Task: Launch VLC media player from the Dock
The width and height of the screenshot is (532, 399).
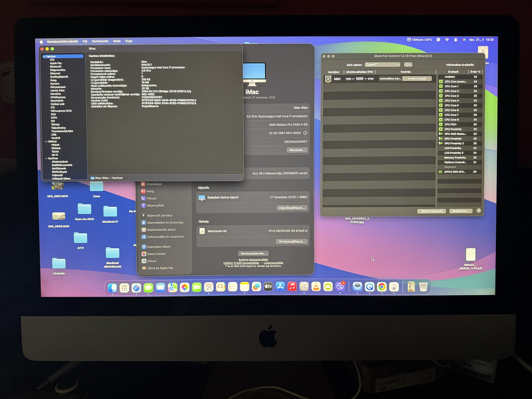Action: [316, 287]
